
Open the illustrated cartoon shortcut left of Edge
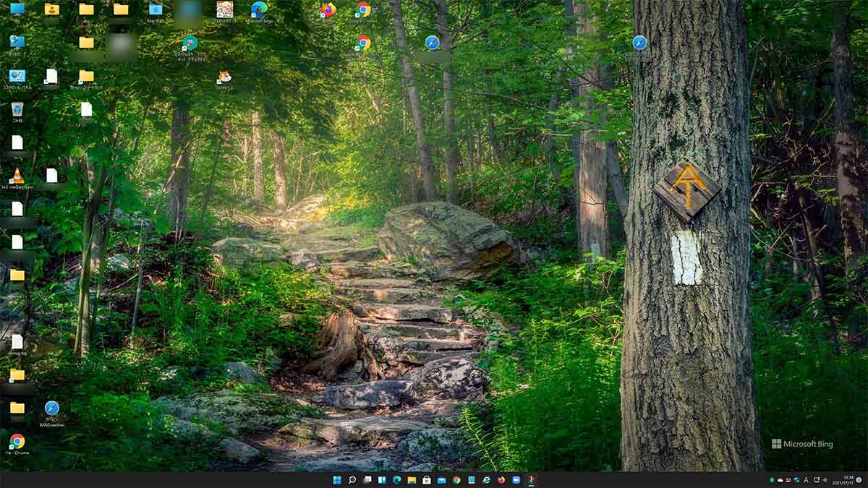[225, 9]
